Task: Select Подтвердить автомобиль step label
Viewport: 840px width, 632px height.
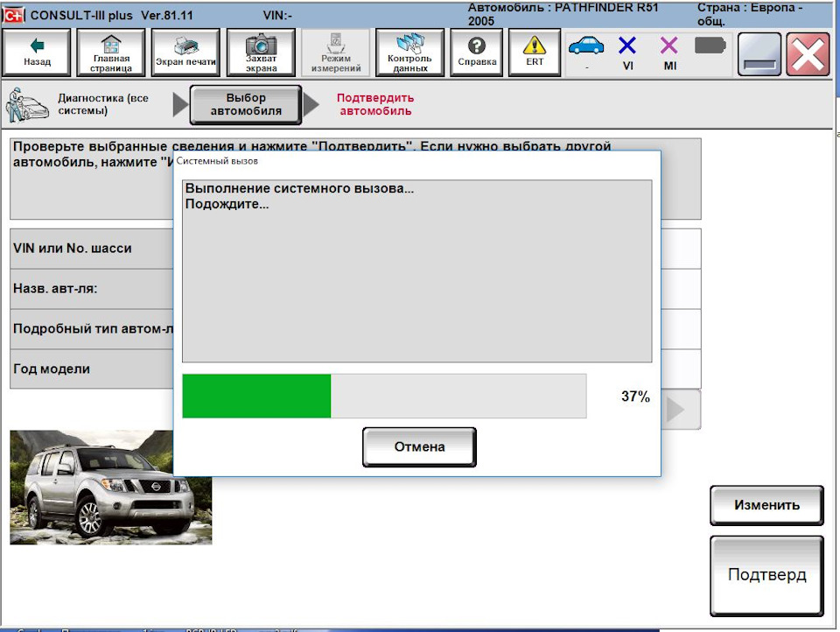Action: click(375, 104)
